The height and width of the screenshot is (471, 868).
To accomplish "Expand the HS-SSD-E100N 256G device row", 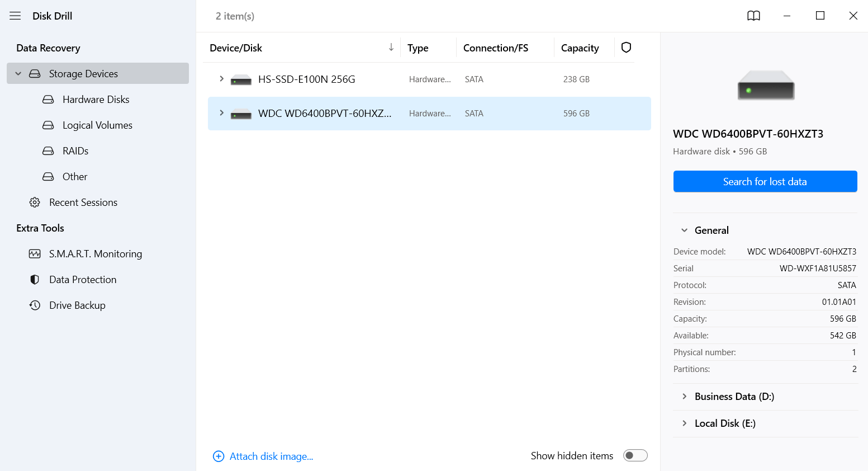I will [221, 79].
